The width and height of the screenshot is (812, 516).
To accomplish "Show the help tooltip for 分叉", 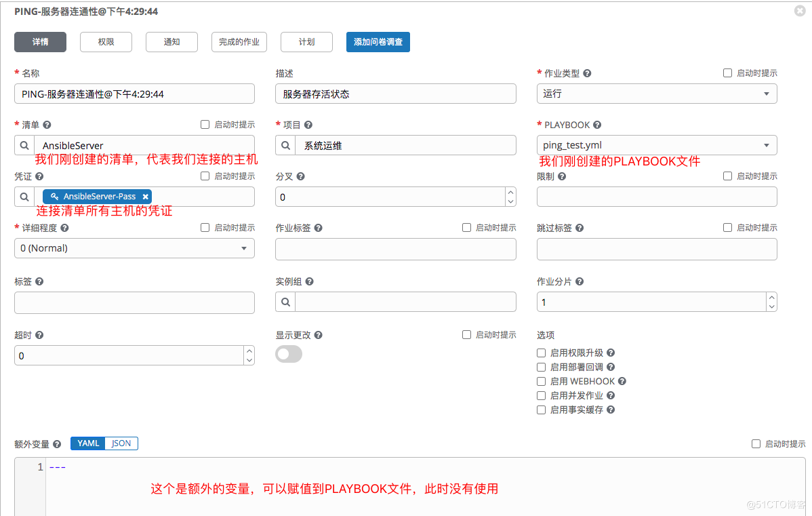I will pos(301,176).
